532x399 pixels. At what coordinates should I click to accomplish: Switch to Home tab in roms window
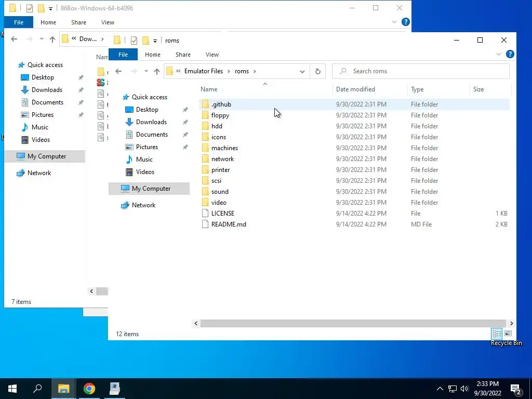[153, 55]
